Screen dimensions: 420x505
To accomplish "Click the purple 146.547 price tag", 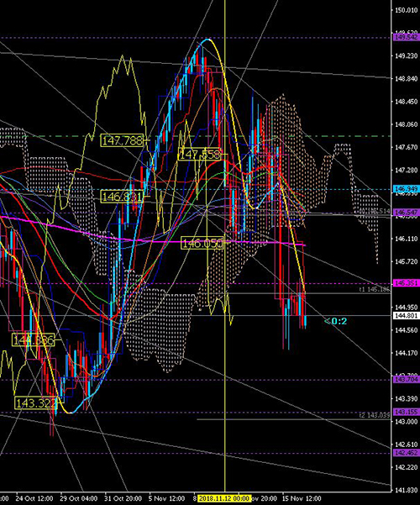I will [x=407, y=213].
